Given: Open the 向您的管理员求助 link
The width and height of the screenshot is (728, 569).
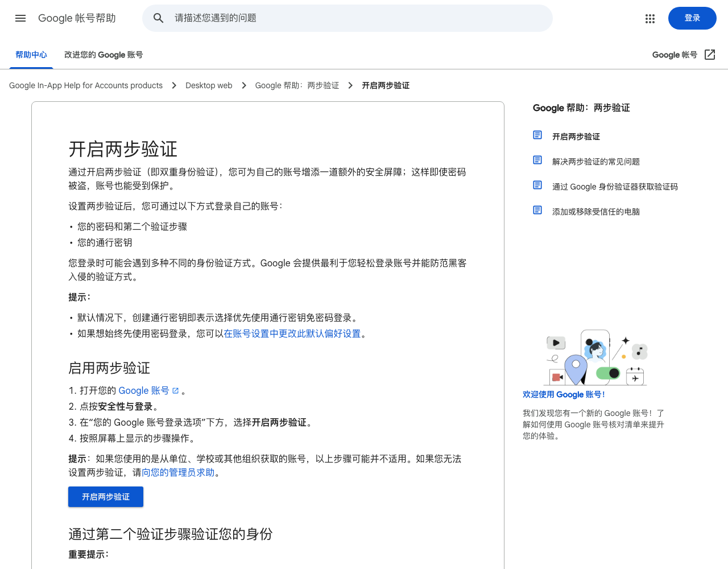Looking at the screenshot, I should tap(178, 472).
